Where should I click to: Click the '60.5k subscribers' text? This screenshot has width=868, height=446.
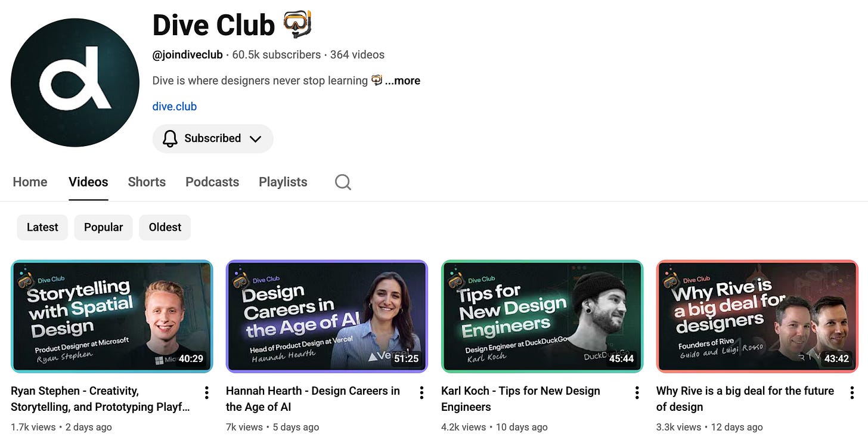(277, 55)
